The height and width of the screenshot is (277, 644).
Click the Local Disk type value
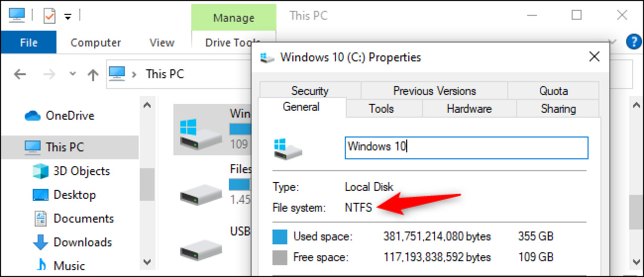point(369,187)
